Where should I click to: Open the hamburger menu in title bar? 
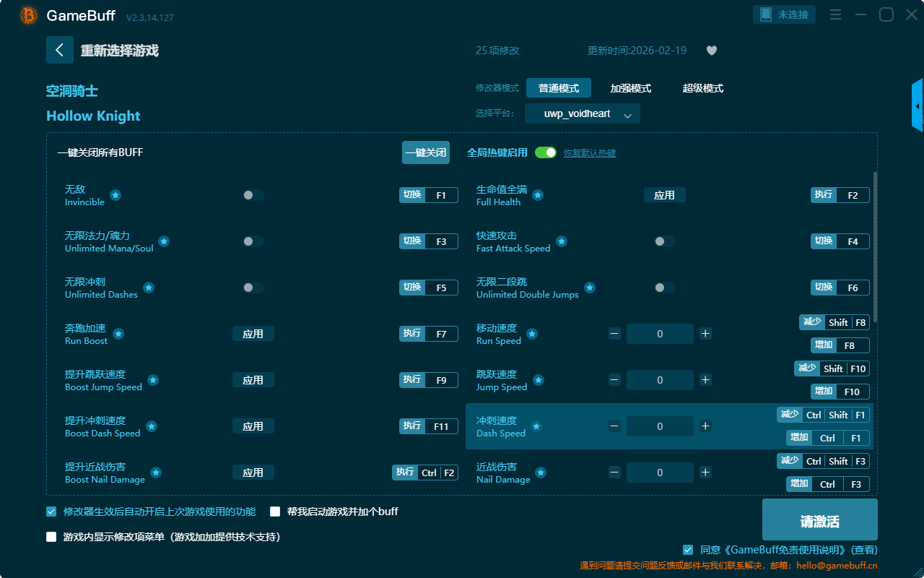pyautogui.click(x=835, y=14)
